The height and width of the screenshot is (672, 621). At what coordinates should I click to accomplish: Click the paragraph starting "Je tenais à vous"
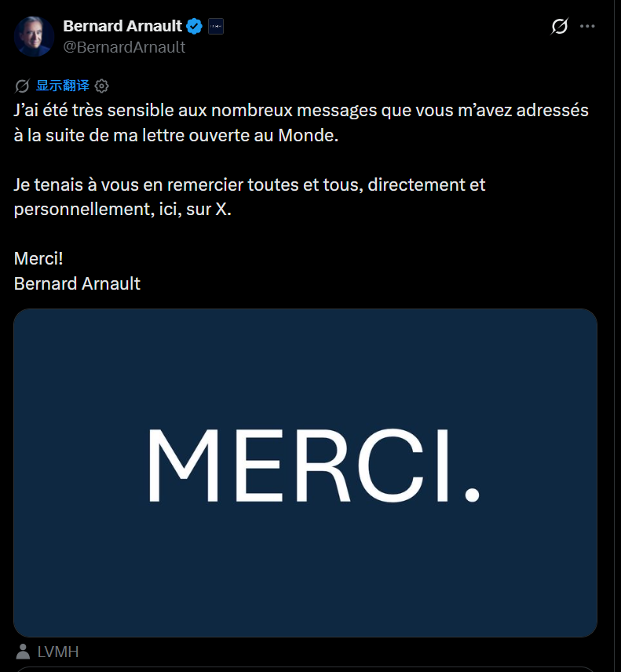click(250, 197)
